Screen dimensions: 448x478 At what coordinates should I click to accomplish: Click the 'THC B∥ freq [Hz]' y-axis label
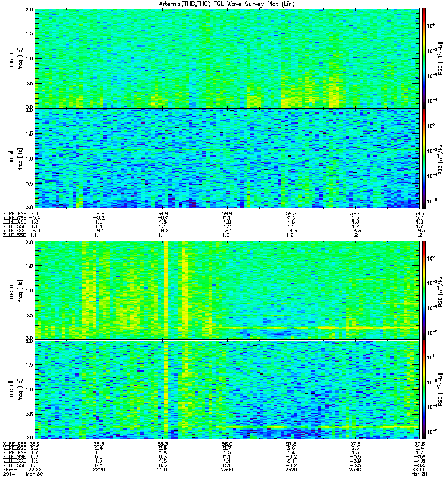click(16, 390)
